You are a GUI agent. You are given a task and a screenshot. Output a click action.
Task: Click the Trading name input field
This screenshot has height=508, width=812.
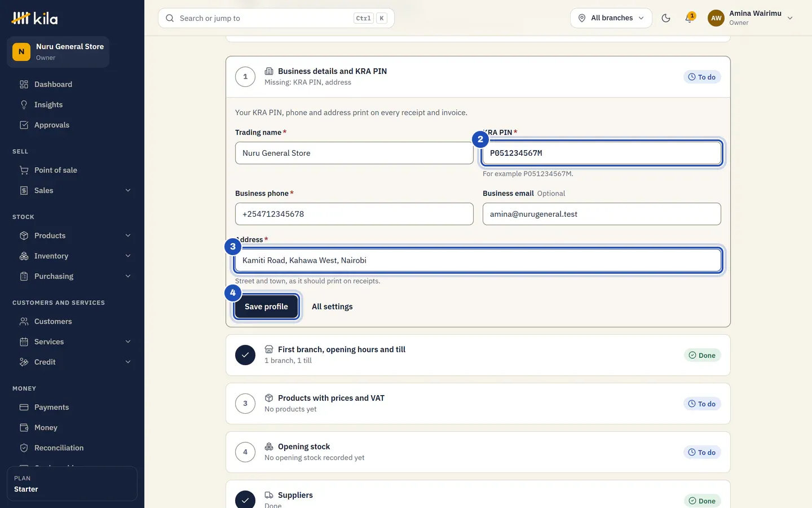coord(354,153)
